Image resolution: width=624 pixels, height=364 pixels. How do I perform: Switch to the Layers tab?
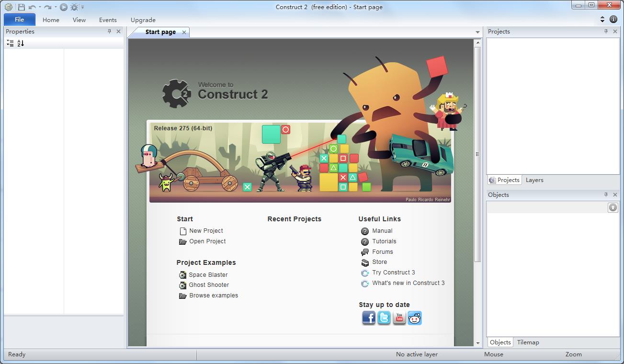(x=534, y=180)
